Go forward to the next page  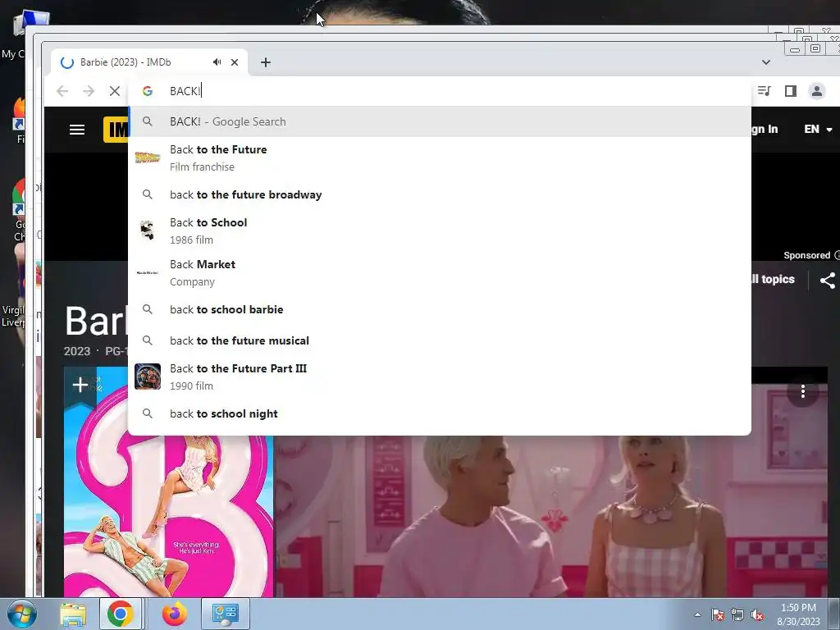[x=89, y=91]
